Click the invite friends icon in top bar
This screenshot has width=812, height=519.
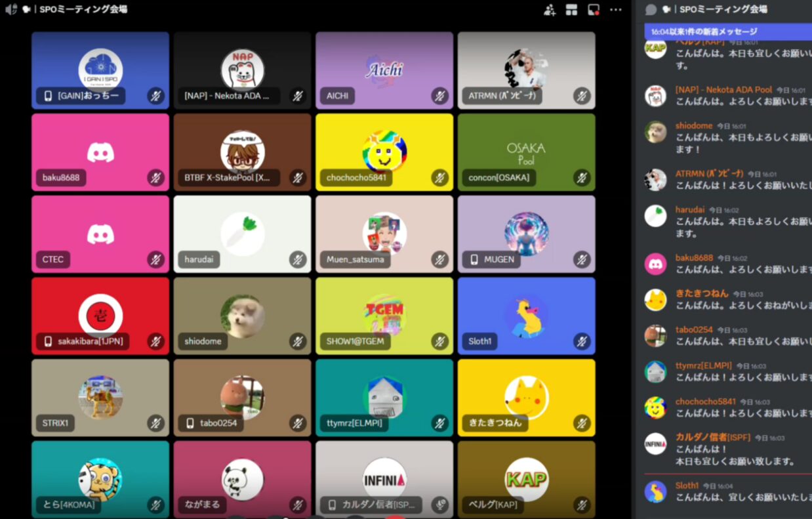click(550, 10)
